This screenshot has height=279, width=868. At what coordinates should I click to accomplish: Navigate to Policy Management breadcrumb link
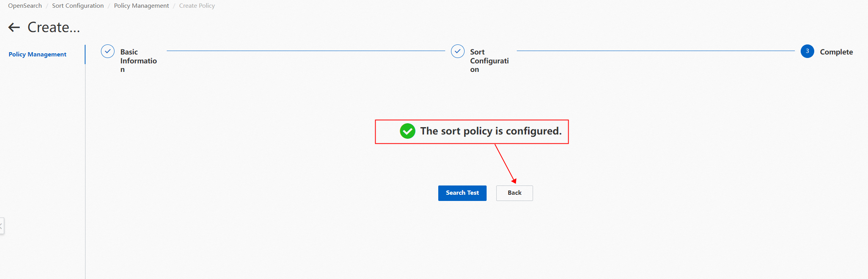pyautogui.click(x=141, y=6)
